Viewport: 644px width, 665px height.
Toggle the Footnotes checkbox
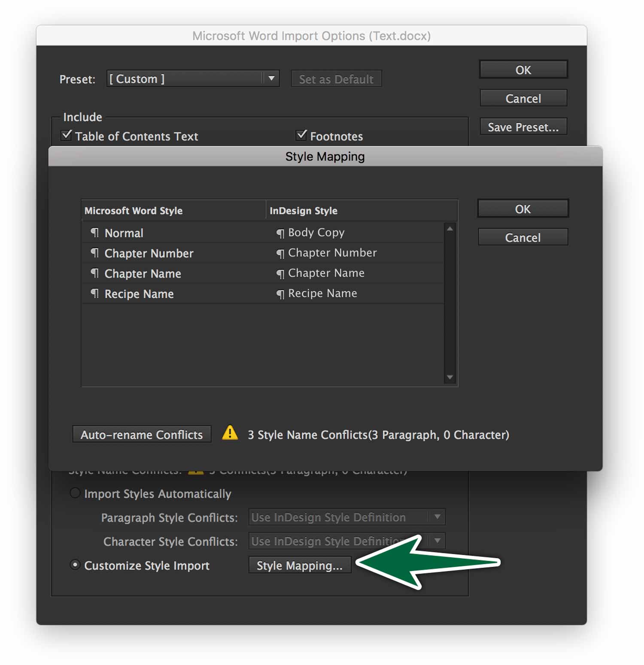coord(301,135)
